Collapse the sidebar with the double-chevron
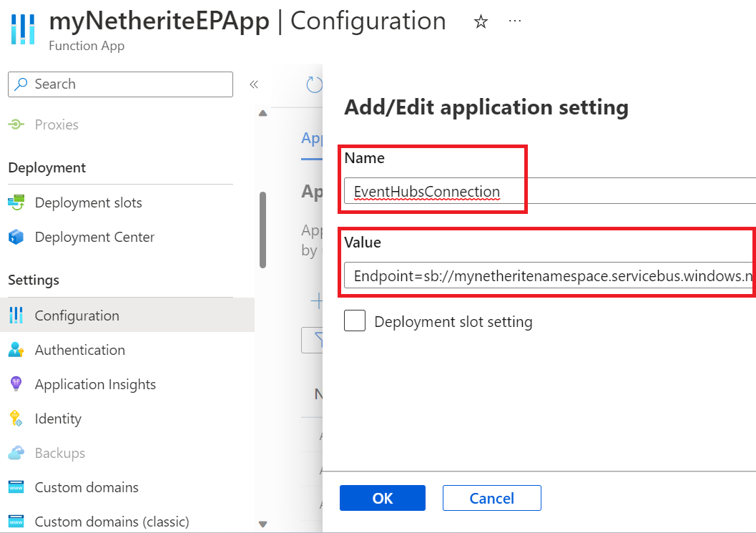Screen dimensions: 756x533 (x=254, y=84)
